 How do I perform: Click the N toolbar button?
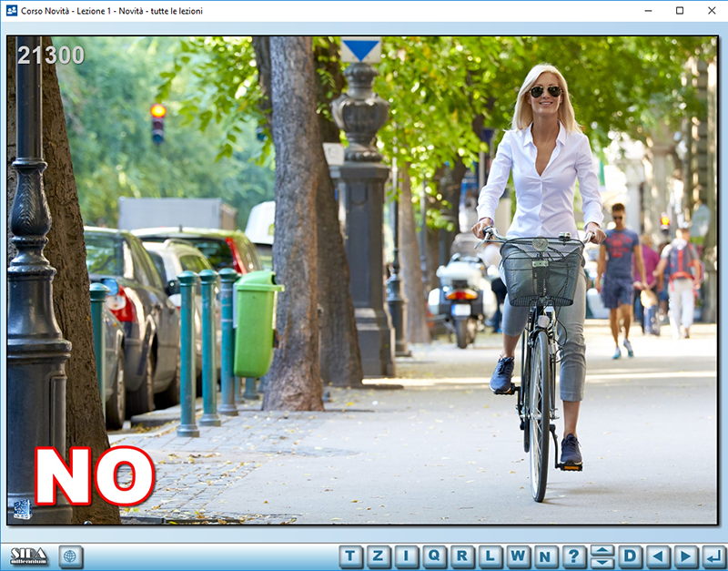point(546,556)
